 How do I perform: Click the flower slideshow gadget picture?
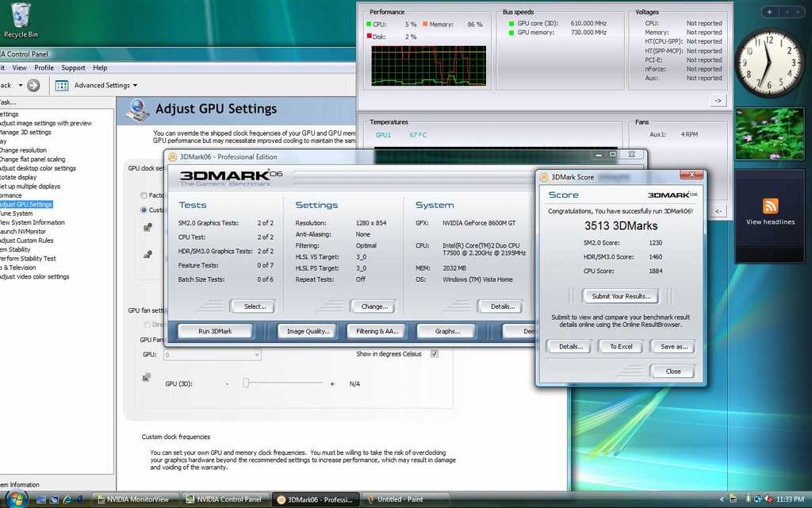(769, 133)
